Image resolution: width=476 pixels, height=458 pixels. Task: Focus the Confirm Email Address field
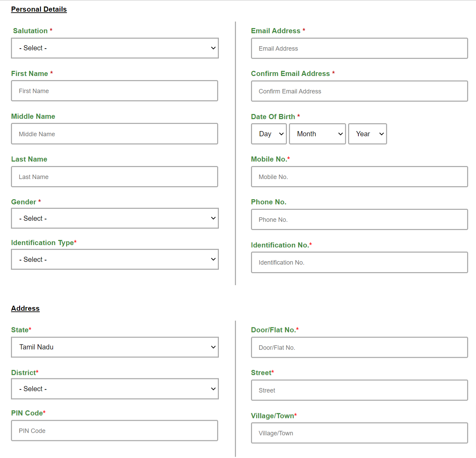point(359,91)
